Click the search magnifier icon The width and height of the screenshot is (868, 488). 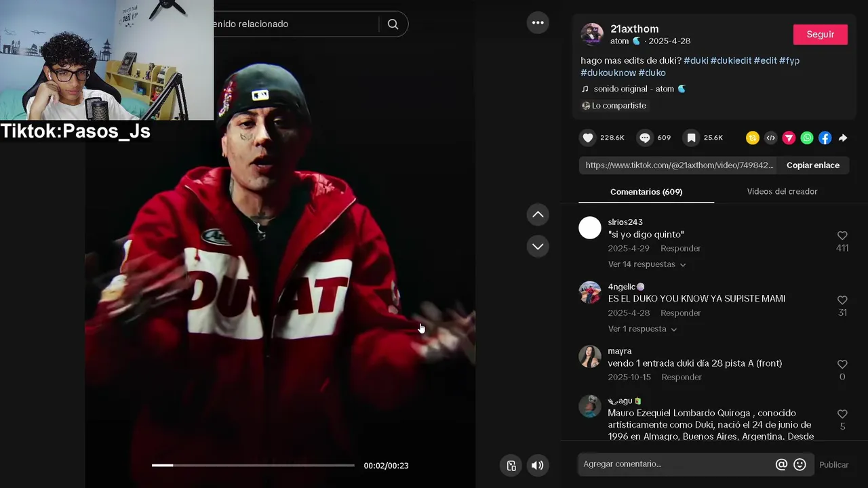[393, 24]
